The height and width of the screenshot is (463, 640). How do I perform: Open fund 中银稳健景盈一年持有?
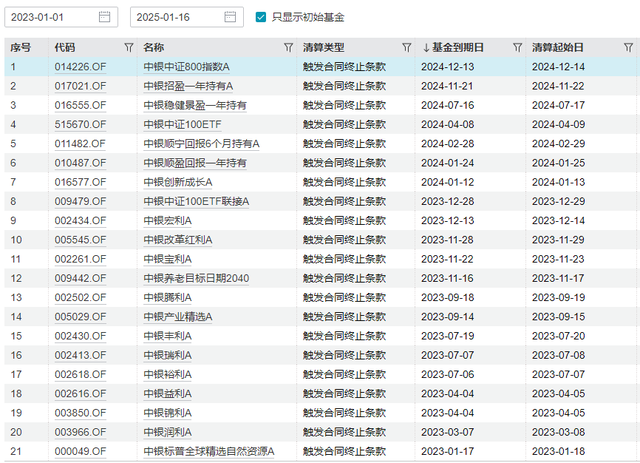point(195,105)
